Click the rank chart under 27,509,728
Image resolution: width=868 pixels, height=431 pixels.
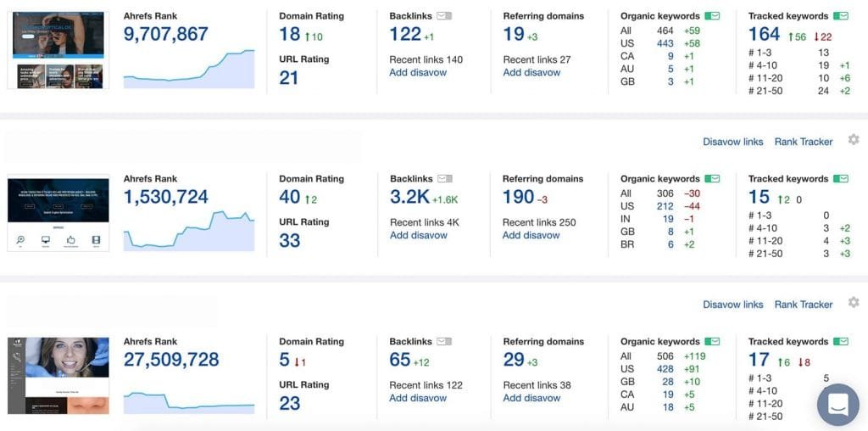(x=189, y=403)
